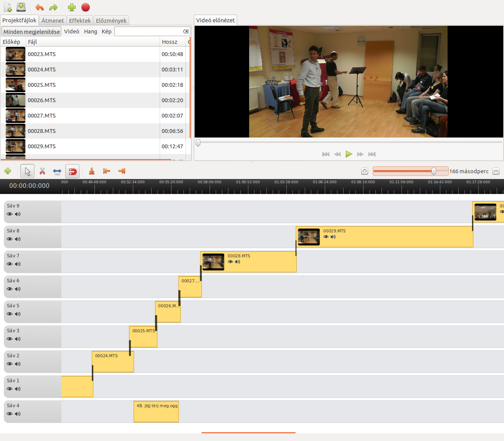The width and height of the screenshot is (504, 441).
Task: Jump to the previous marker
Action: pos(107,171)
